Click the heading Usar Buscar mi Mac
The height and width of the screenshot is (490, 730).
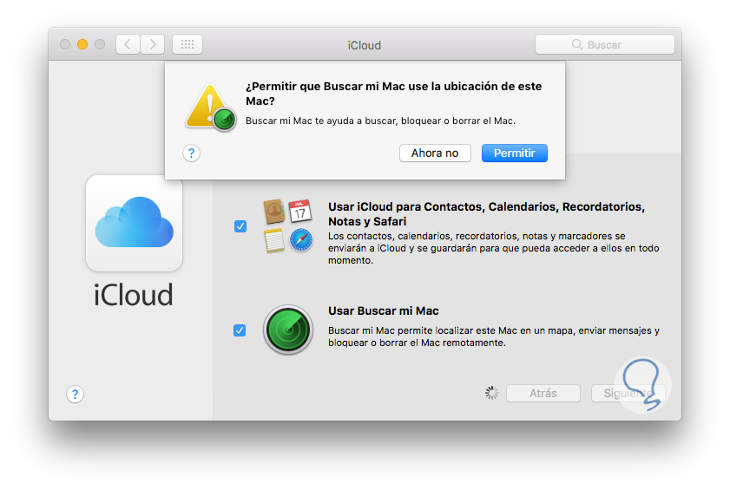pos(383,311)
